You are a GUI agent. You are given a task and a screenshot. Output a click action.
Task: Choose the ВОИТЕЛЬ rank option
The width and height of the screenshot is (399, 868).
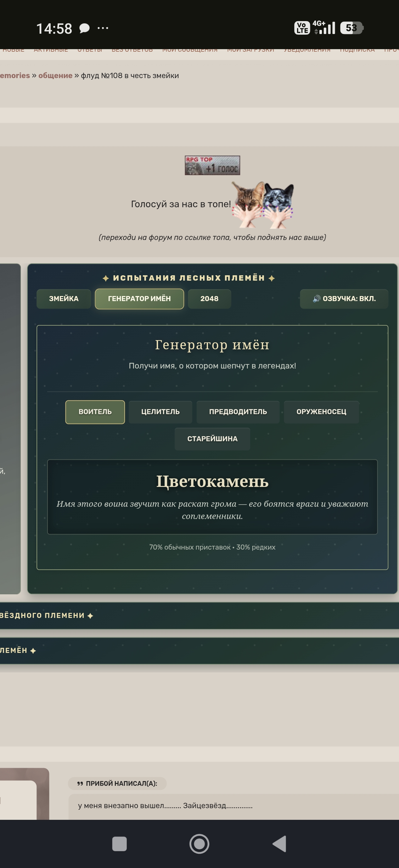pyautogui.click(x=95, y=412)
